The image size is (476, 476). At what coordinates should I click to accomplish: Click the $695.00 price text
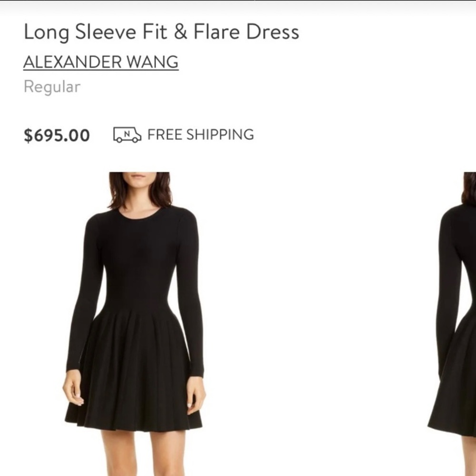click(56, 135)
